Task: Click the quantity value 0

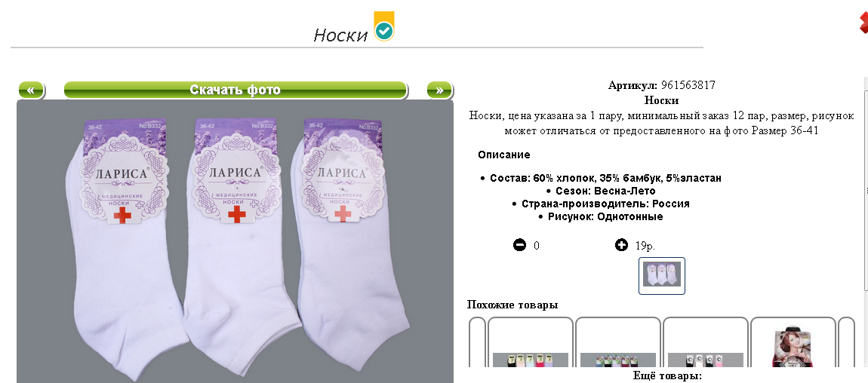Action: coord(537,245)
